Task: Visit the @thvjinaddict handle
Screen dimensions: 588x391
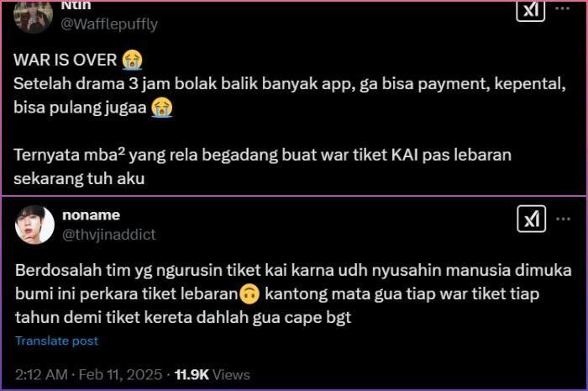Action: click(x=108, y=235)
